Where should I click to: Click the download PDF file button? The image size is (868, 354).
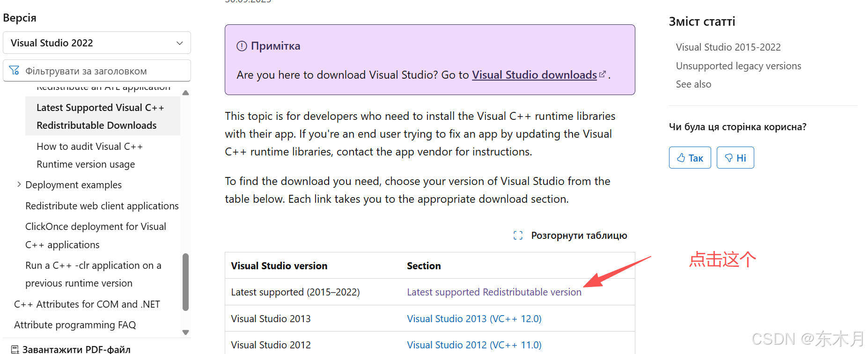coord(71,349)
